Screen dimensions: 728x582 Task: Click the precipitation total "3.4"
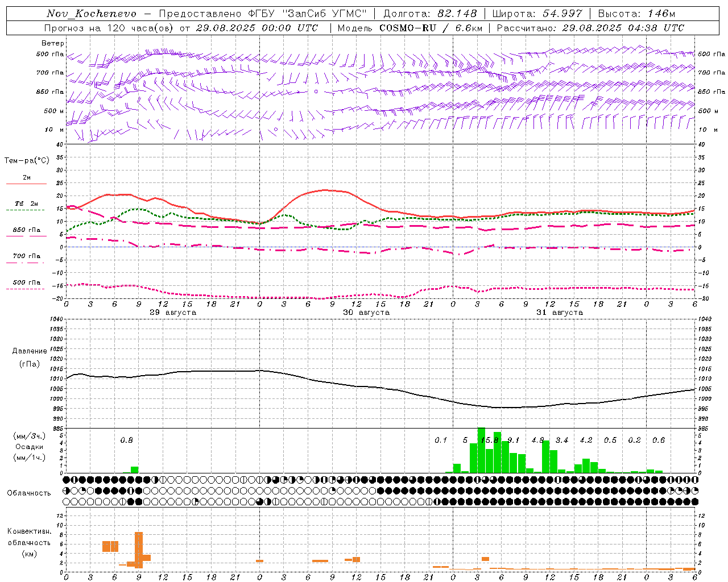pyautogui.click(x=562, y=440)
